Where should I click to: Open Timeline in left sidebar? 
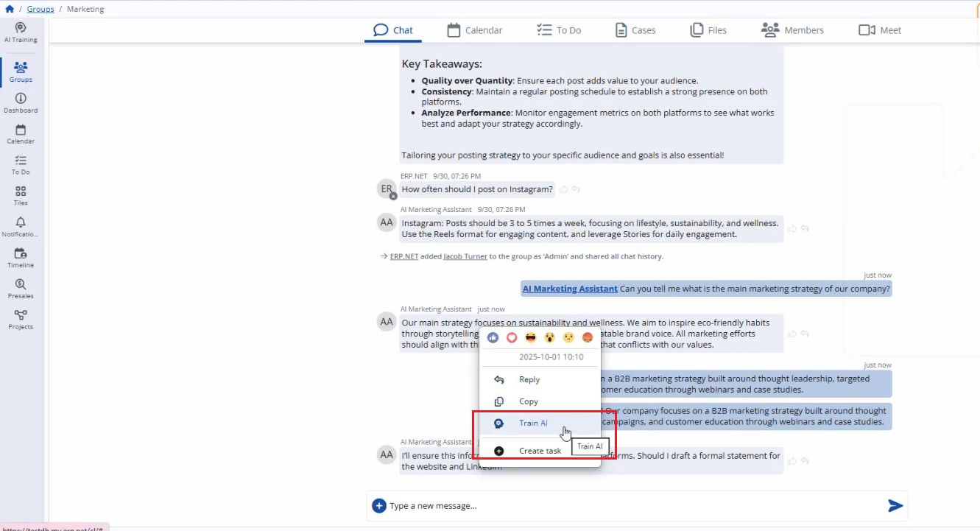(x=21, y=258)
